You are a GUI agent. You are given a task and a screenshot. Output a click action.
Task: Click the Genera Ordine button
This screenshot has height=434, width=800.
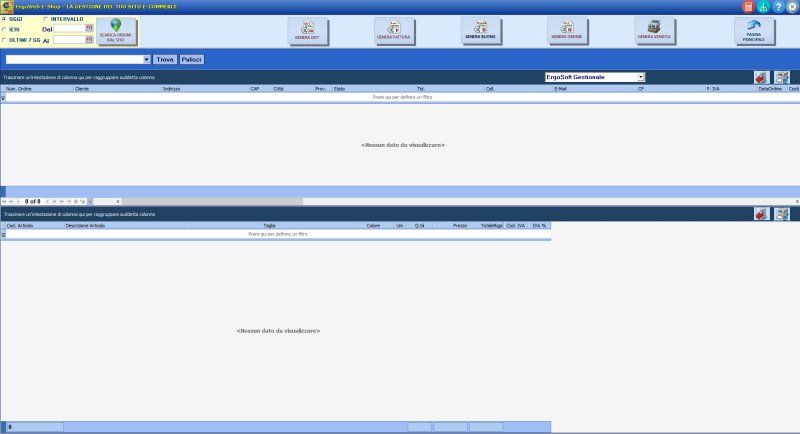(x=567, y=32)
